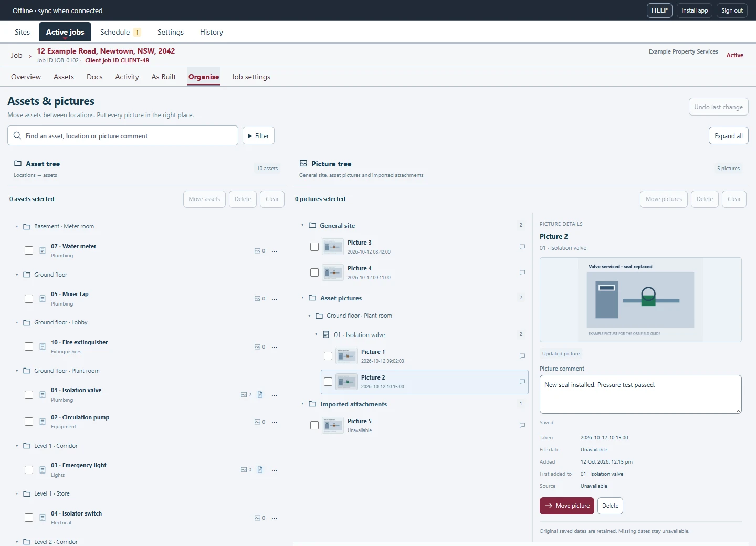Collapse Basement Meter room location
The width and height of the screenshot is (756, 546).
[17, 227]
